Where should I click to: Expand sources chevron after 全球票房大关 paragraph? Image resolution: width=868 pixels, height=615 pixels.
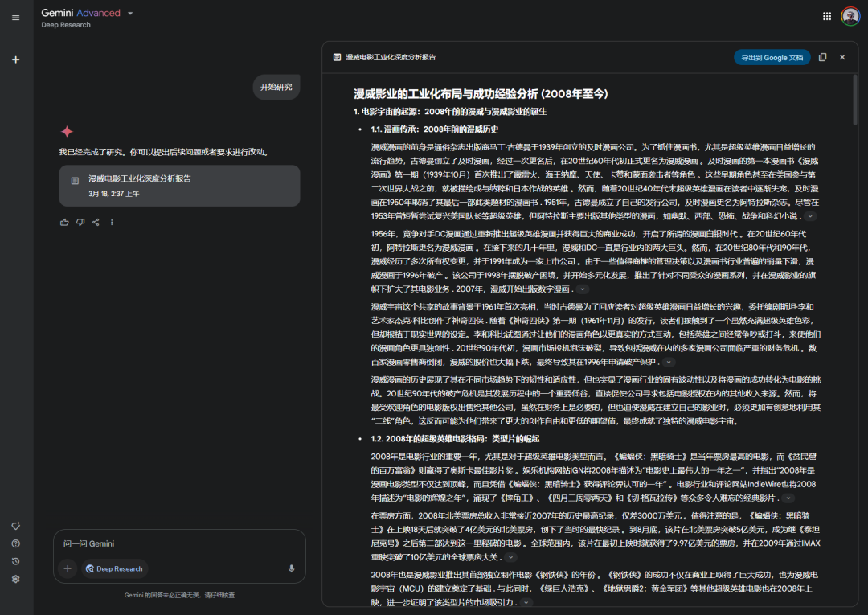511,557
